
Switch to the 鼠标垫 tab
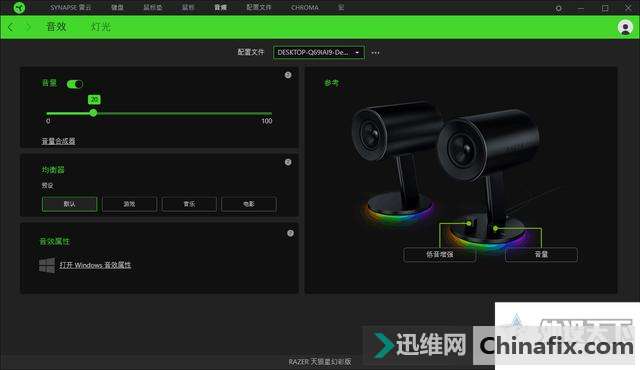pos(153,7)
